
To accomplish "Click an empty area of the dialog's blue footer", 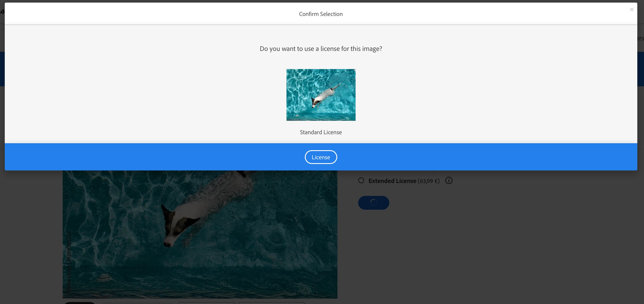I will tap(150, 157).
